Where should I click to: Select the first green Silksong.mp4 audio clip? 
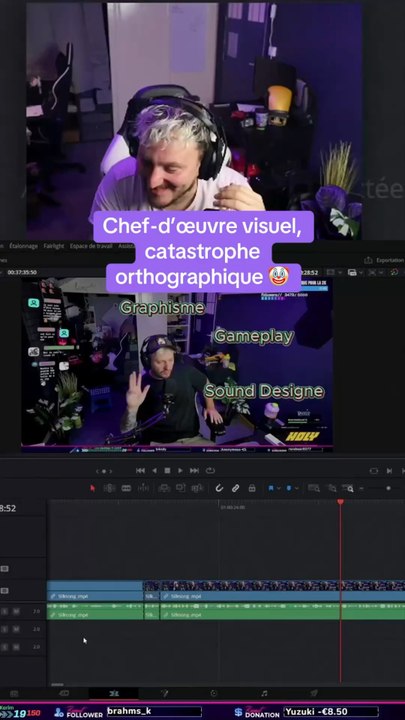[x=95, y=612]
